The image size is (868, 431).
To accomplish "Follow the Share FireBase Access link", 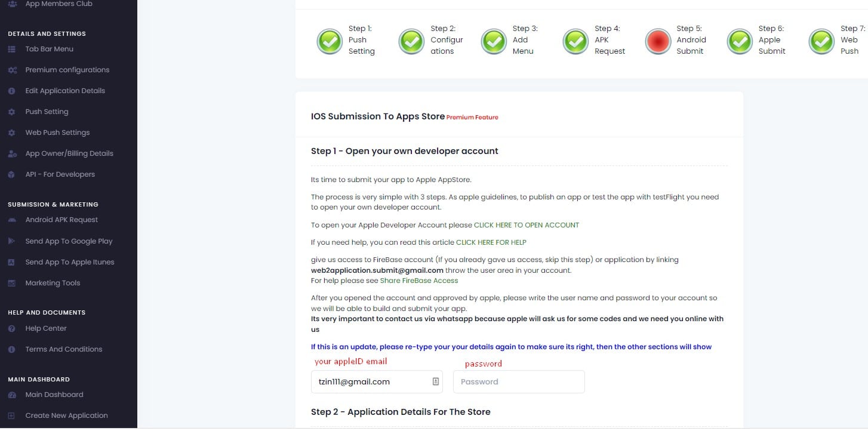I will click(x=418, y=281).
